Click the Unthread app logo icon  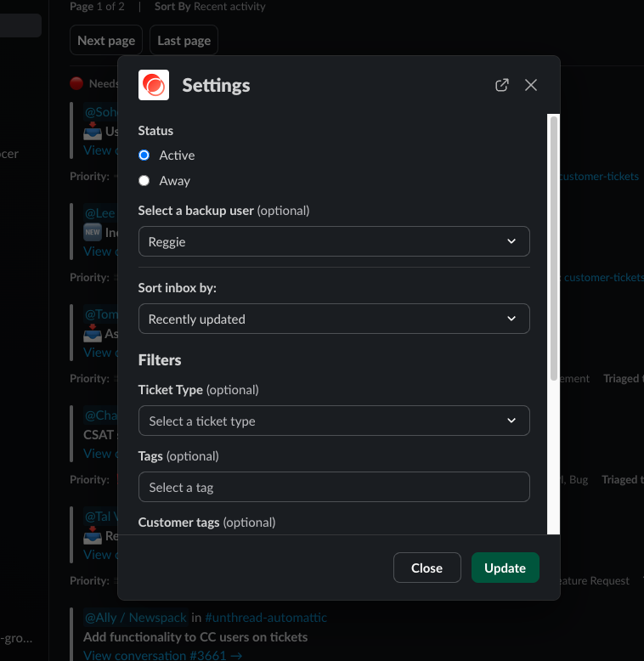click(x=154, y=85)
